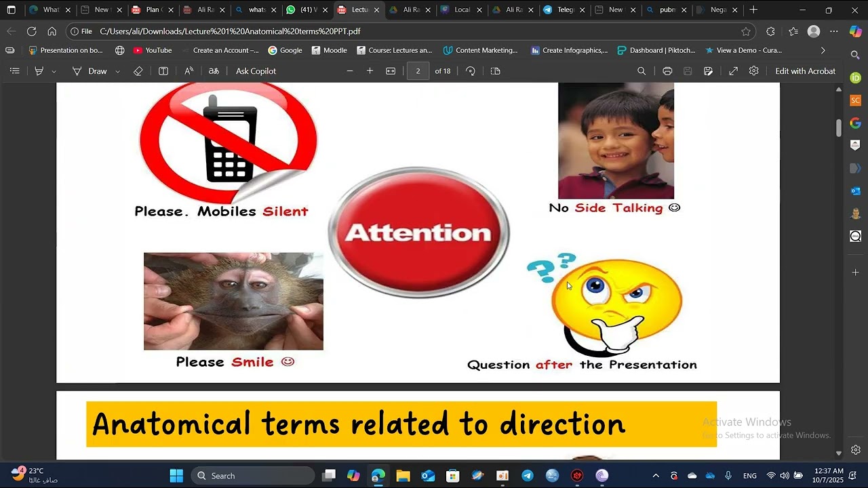868x488 pixels.
Task: Click Edit with Acrobat
Action: click(x=805, y=71)
